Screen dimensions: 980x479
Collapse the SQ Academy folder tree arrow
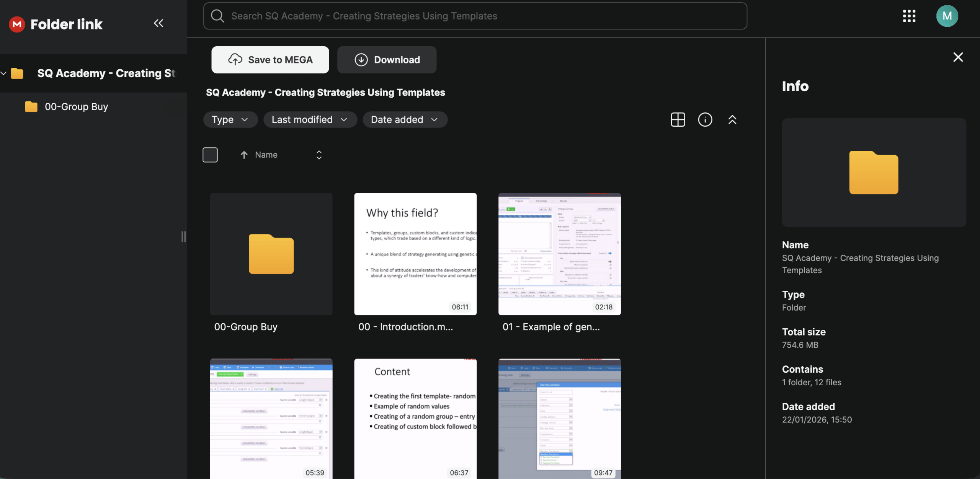pyautogui.click(x=4, y=73)
